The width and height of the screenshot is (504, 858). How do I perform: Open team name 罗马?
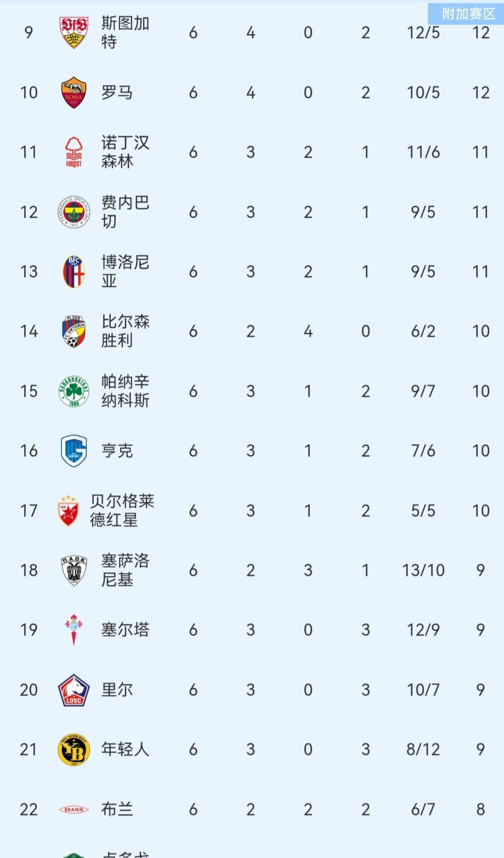click(x=117, y=92)
